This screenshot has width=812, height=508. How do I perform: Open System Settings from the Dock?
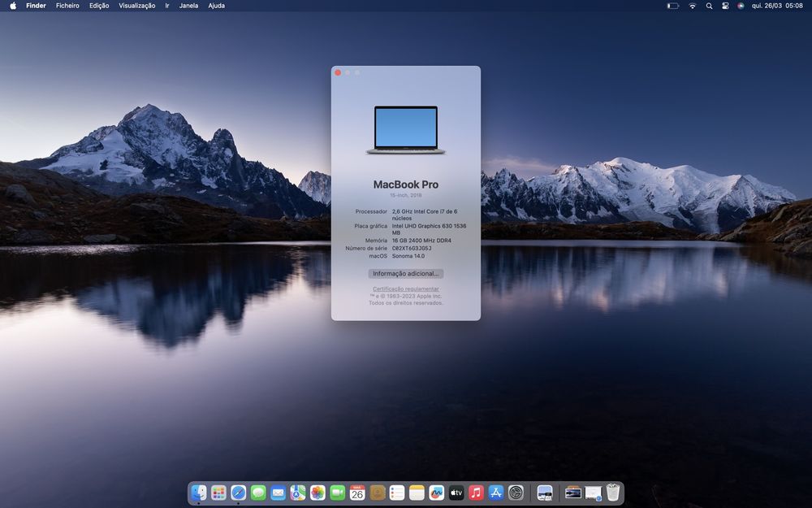(x=516, y=493)
